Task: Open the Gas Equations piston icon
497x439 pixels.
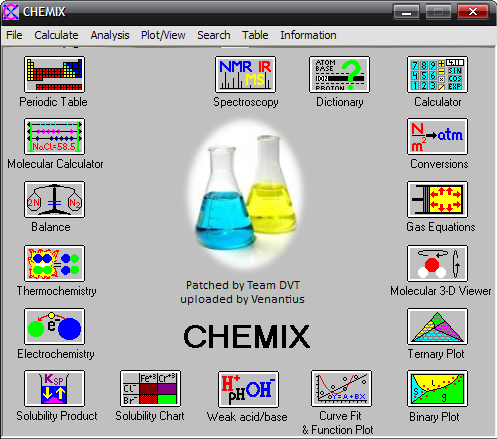Action: [437, 199]
